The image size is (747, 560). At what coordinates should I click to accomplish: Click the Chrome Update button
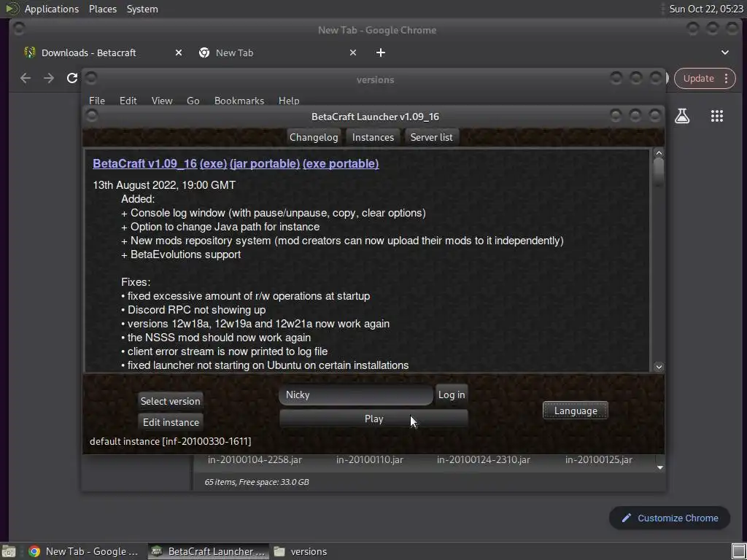698,79
